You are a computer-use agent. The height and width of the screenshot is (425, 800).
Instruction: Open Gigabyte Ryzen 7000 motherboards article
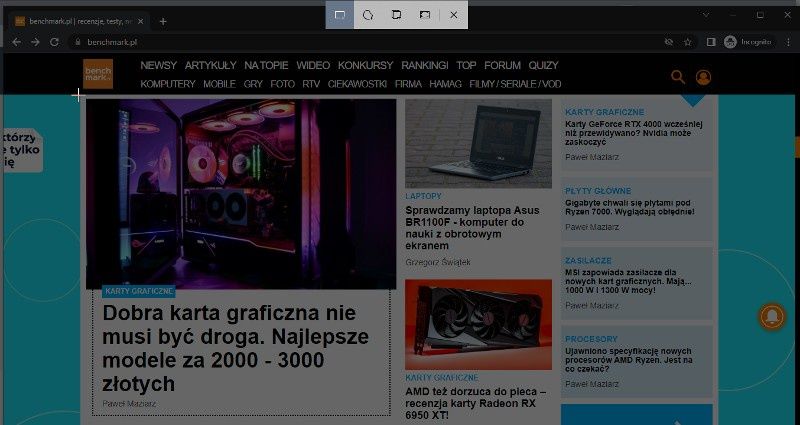(x=630, y=207)
